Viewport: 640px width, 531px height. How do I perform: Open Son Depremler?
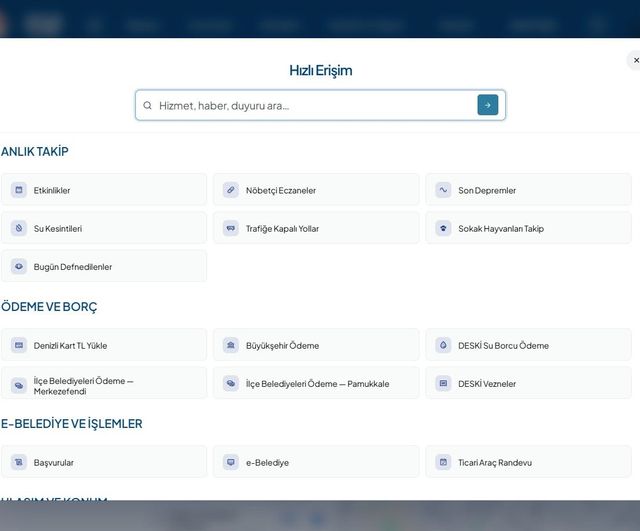529,190
